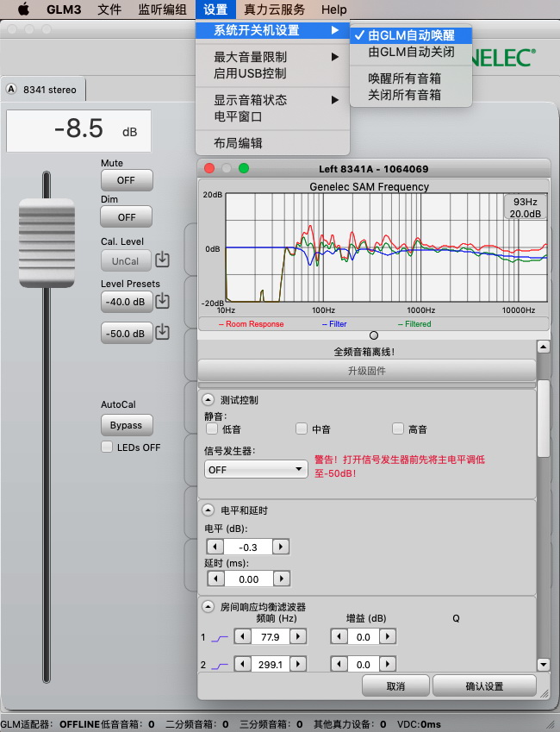The image size is (560, 732).
Task: Raise filter 1 frequency 77.9 arrow
Action: pos(298,636)
